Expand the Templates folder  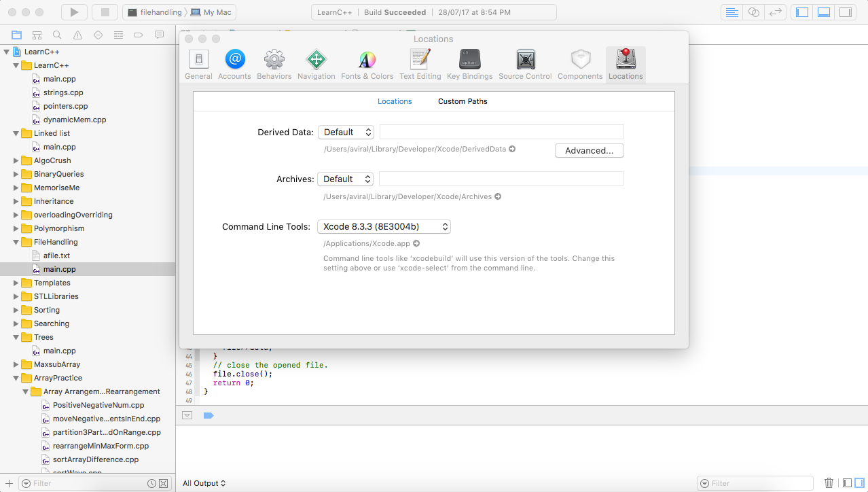click(x=16, y=283)
